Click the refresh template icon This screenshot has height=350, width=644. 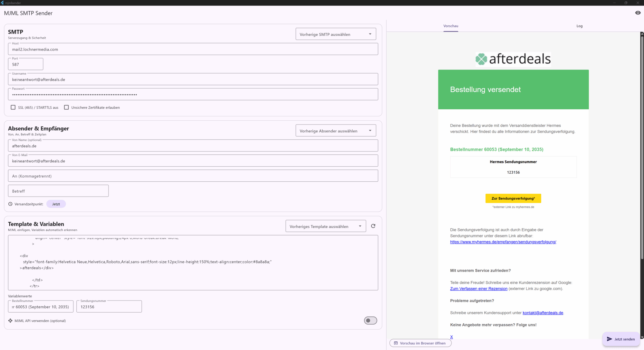click(x=373, y=226)
